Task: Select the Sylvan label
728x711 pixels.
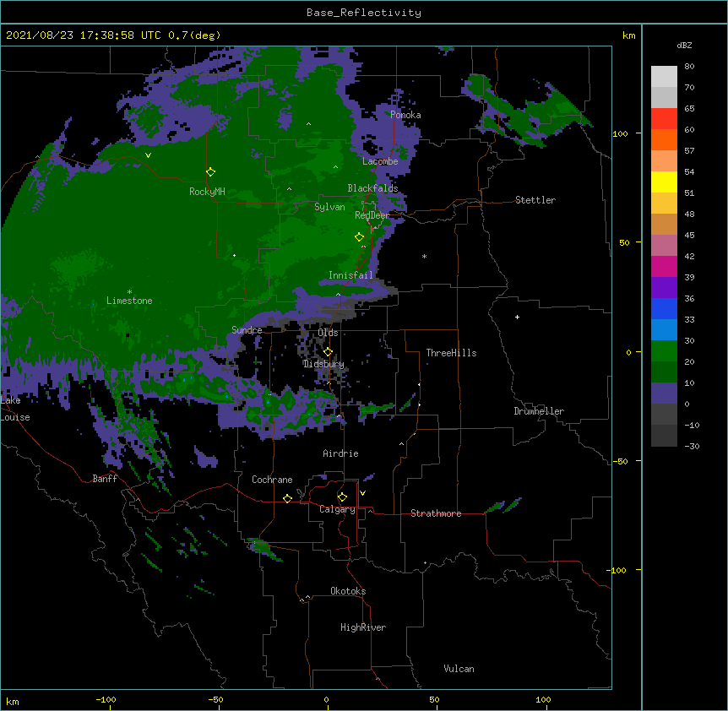Action: pyautogui.click(x=329, y=207)
